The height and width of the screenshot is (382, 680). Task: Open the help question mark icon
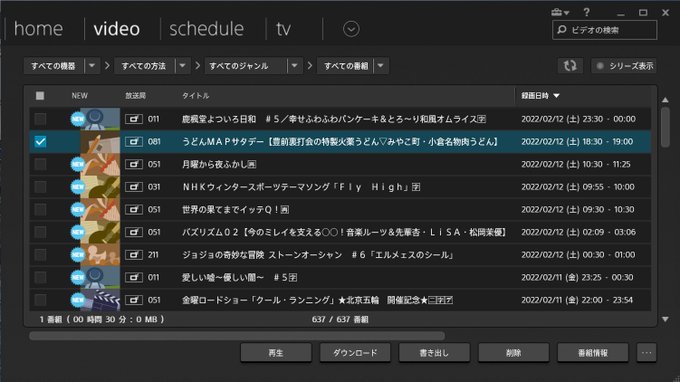point(587,13)
